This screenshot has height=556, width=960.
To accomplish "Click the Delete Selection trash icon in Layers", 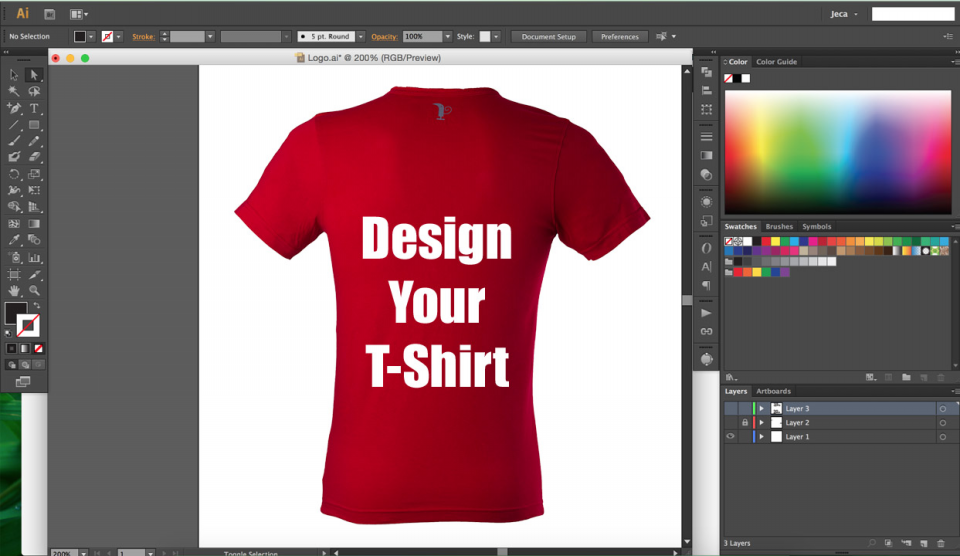I will [x=940, y=543].
